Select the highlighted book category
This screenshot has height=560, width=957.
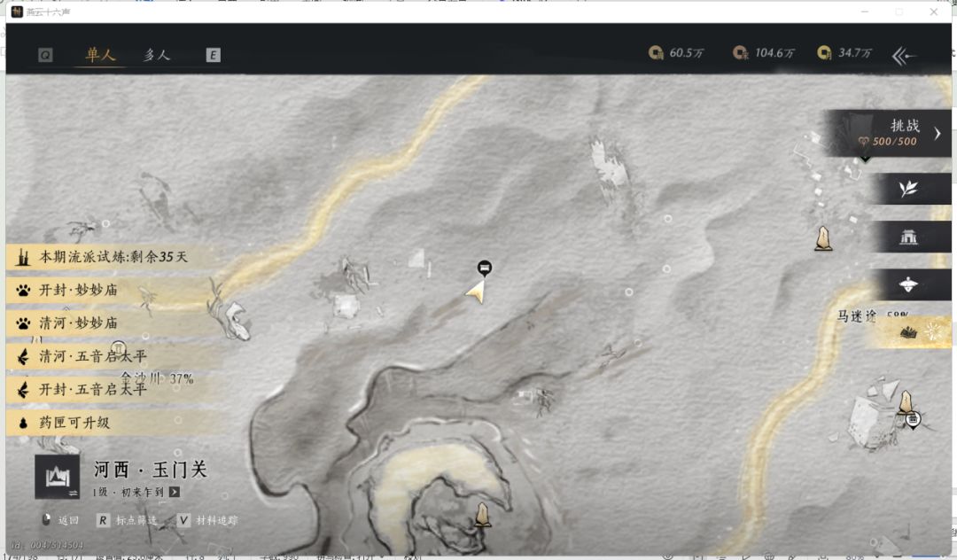pyautogui.click(x=908, y=332)
